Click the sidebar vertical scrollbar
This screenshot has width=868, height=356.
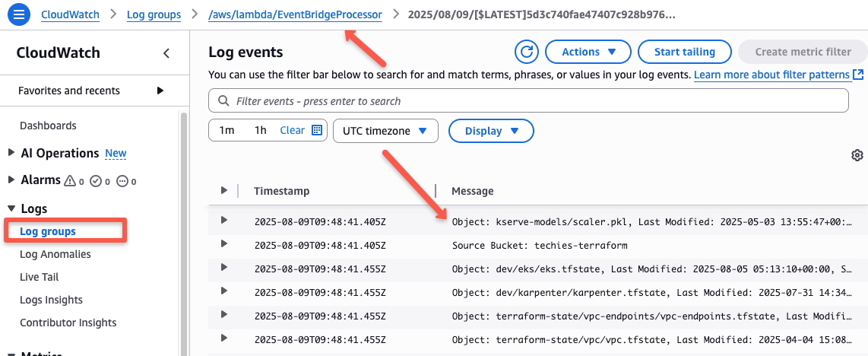coord(185,233)
